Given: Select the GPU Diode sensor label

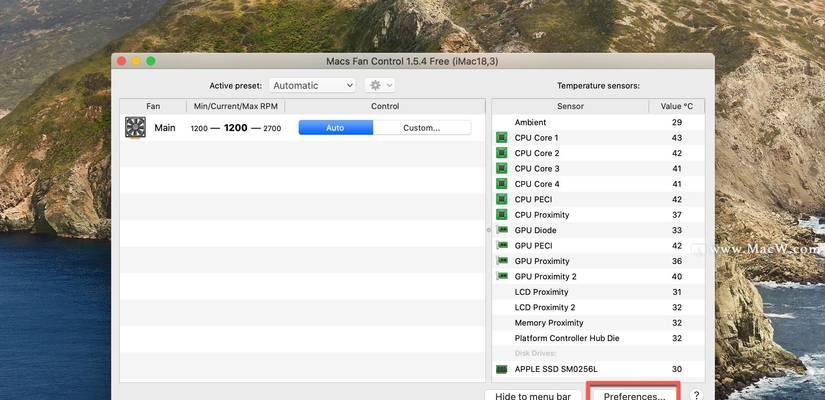Looking at the screenshot, I should (x=535, y=230).
